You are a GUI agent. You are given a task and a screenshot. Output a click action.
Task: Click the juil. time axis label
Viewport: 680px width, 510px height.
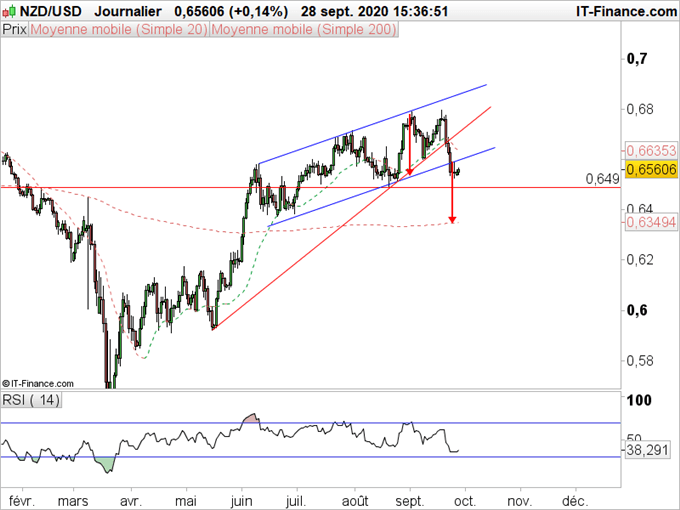tap(296, 501)
